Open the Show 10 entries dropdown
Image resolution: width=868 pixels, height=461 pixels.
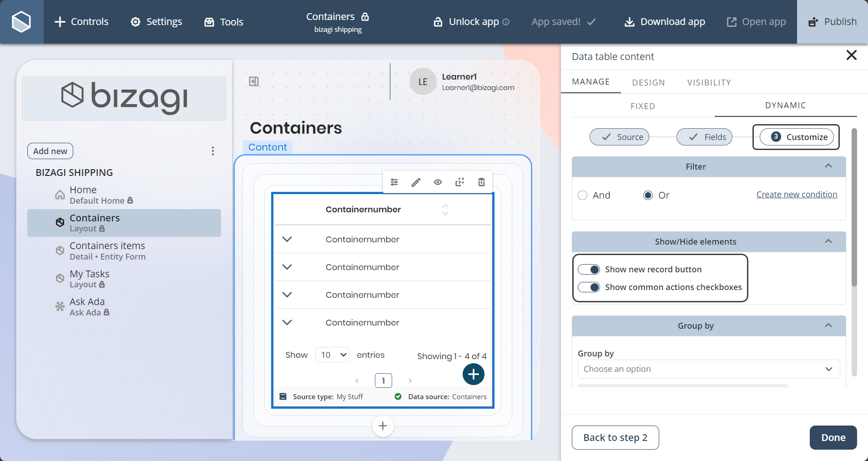coord(332,355)
